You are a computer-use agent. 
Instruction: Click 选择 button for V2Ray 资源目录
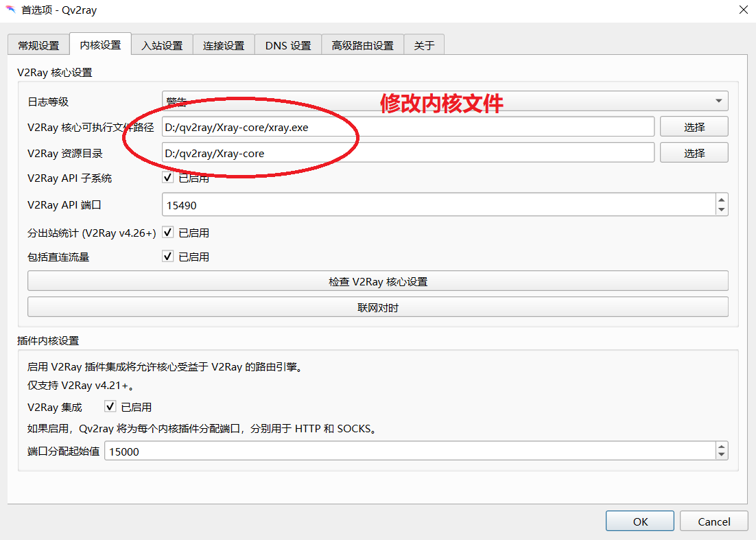[x=694, y=153]
